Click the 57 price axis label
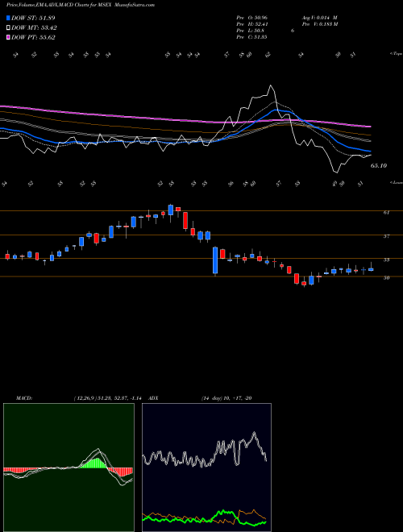The height and width of the screenshot is (532, 403). click(386, 236)
